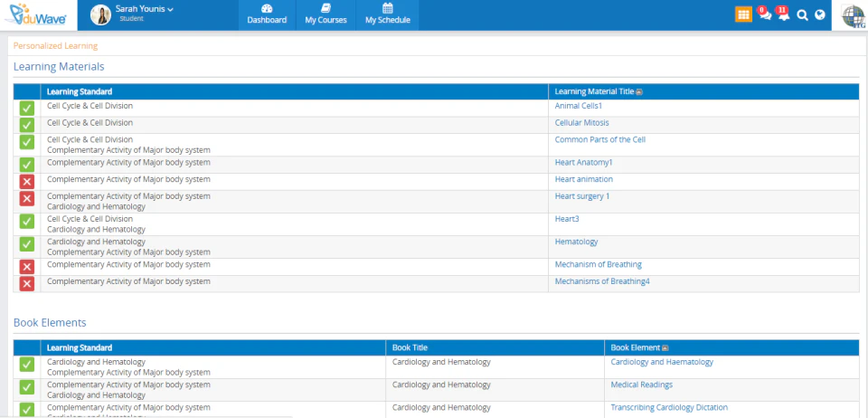868x418 pixels.
Task: Sort by Book Element column icon
Action: click(665, 347)
